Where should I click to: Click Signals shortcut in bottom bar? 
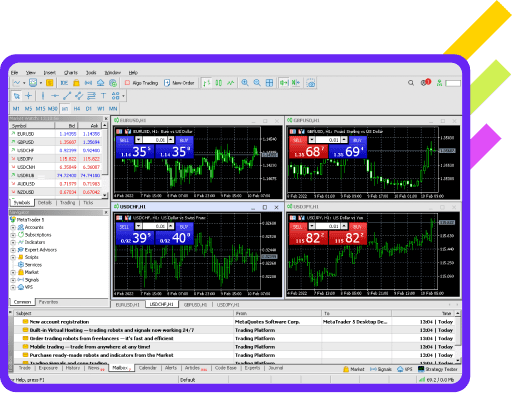click(381, 369)
